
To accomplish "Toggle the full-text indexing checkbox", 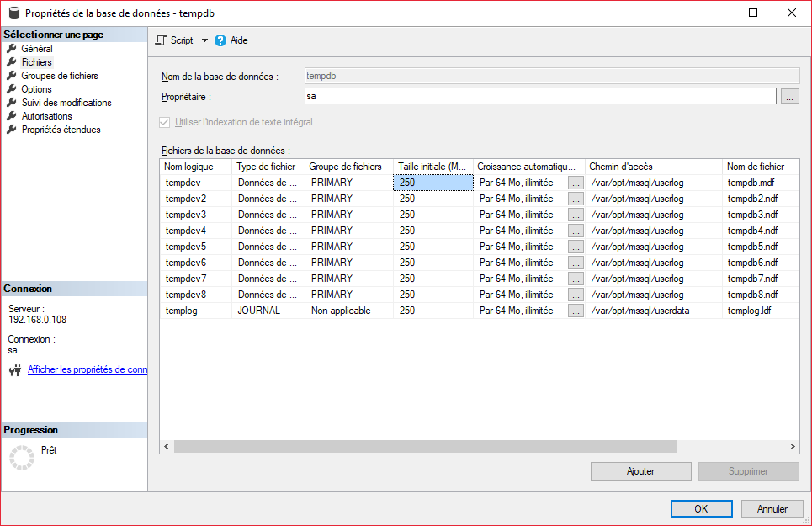I will click(x=165, y=122).
